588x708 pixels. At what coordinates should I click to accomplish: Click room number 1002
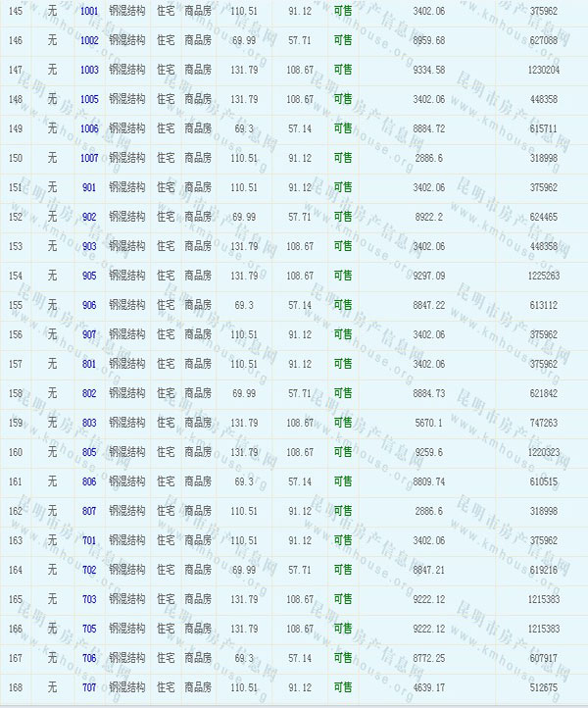pos(89,40)
